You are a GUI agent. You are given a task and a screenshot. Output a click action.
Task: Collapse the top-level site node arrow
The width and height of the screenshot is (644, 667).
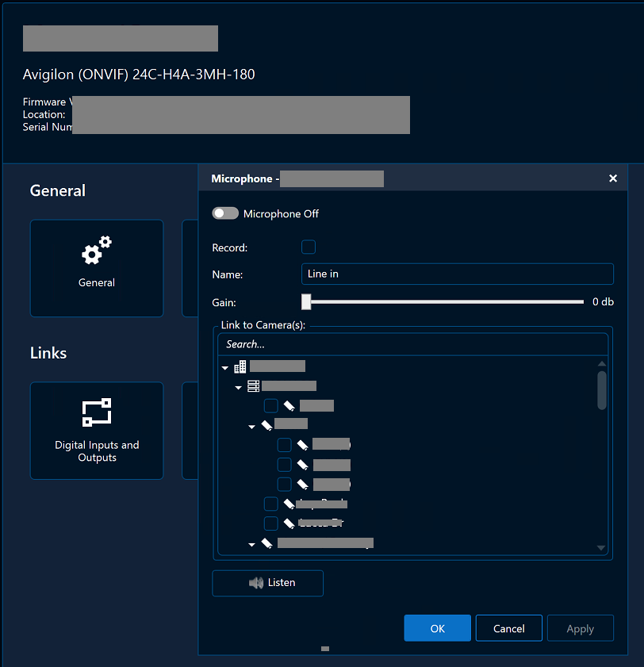click(225, 368)
